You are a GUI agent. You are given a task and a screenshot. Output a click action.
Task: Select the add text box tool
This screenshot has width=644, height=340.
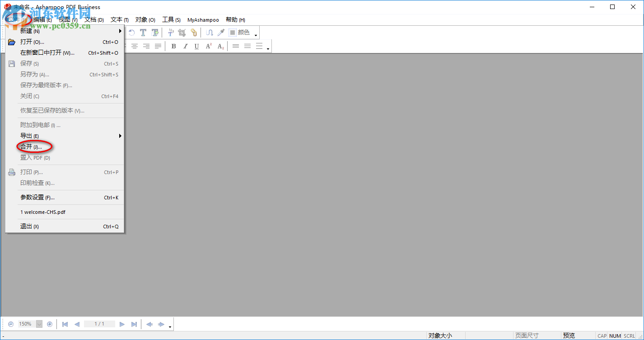point(155,33)
